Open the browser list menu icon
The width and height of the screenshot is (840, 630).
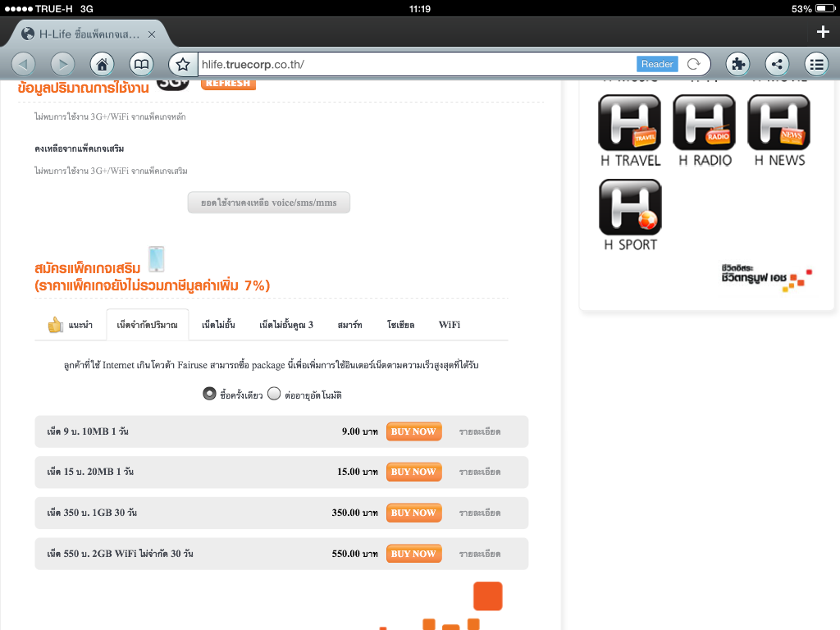(x=816, y=65)
